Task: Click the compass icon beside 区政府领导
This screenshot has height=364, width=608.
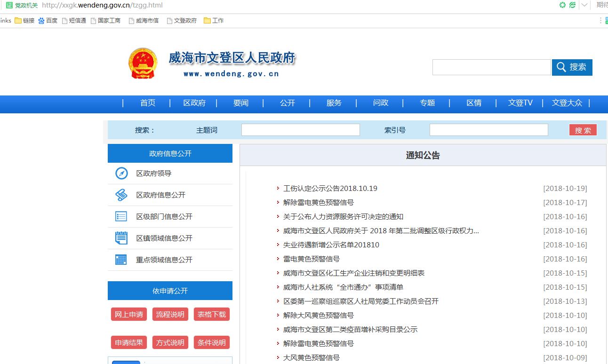Action: tap(121, 174)
